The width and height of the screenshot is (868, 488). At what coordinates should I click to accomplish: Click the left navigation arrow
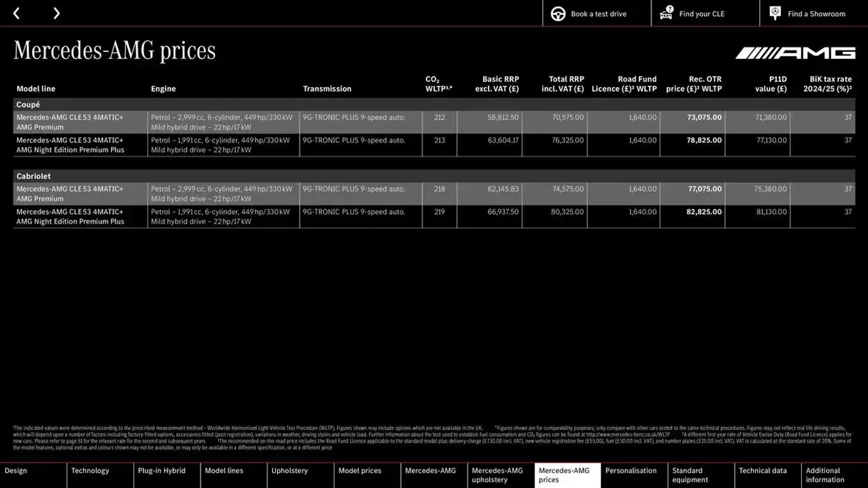pos(15,13)
